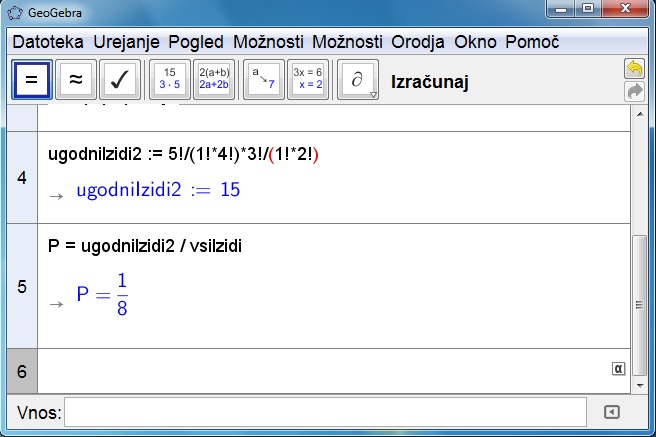Open the Datoteka menu

click(x=48, y=42)
